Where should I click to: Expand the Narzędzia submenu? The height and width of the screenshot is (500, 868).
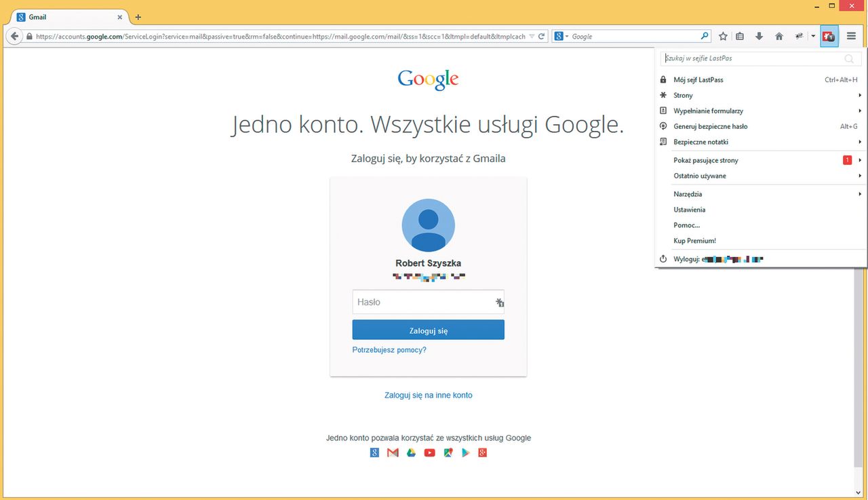point(760,195)
